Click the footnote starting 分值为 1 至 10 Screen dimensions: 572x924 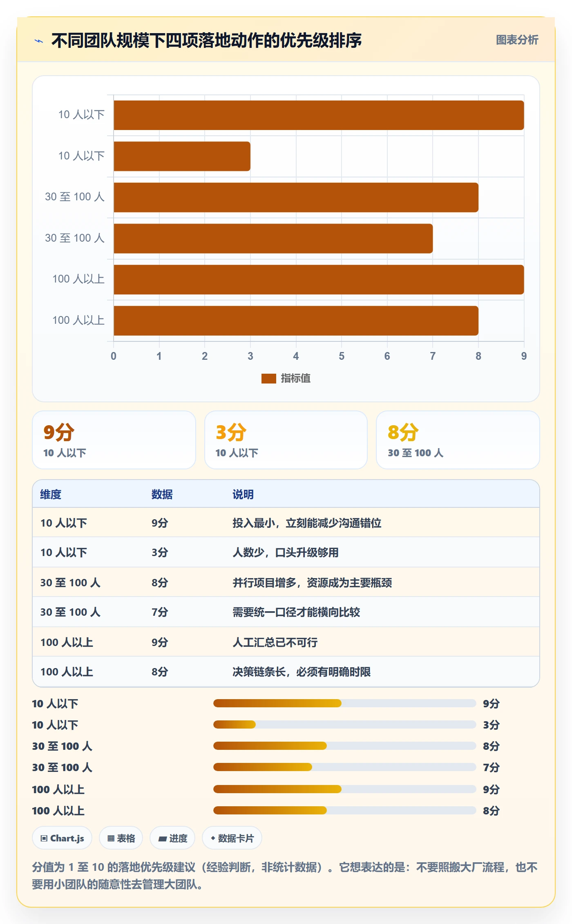285,875
